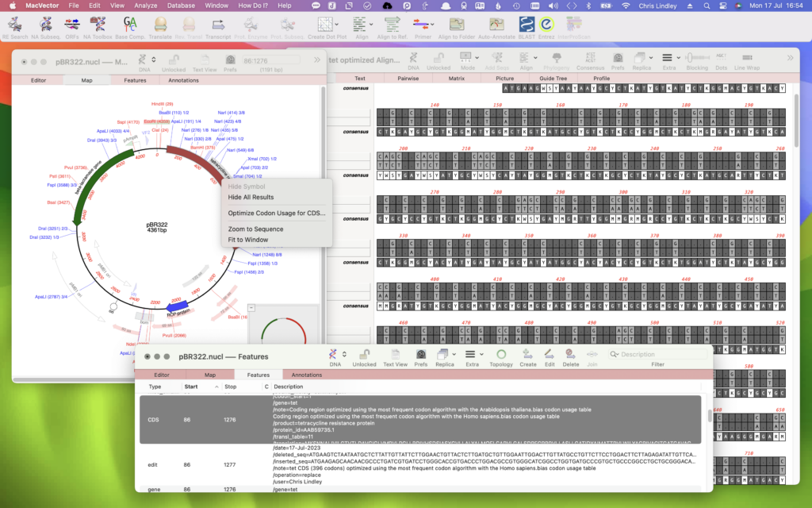Click Prefs icon in Features window
Viewport: 812px width, 508px height.
(421, 358)
